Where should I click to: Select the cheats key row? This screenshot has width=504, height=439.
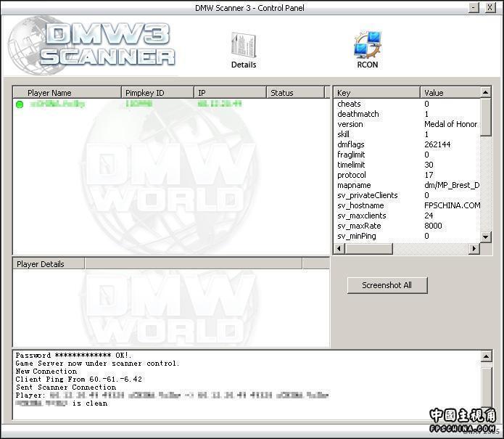pos(408,104)
